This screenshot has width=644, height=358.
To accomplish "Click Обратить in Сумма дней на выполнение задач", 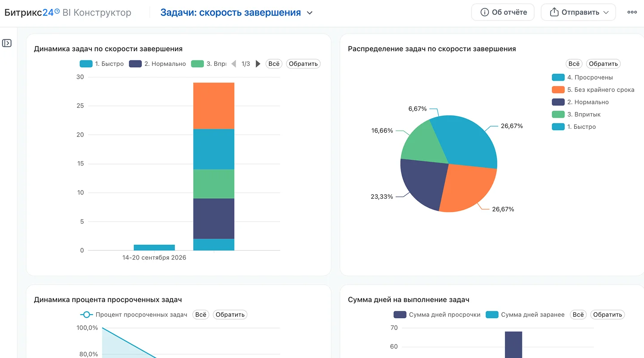I will [x=607, y=315].
